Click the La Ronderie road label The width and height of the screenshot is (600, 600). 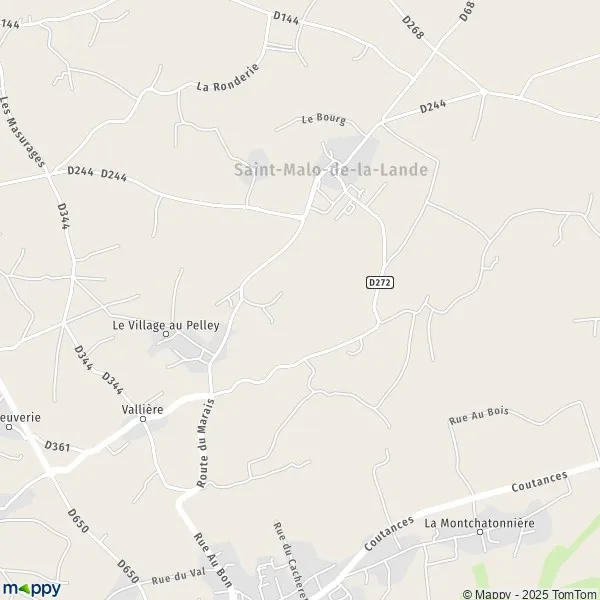(228, 78)
